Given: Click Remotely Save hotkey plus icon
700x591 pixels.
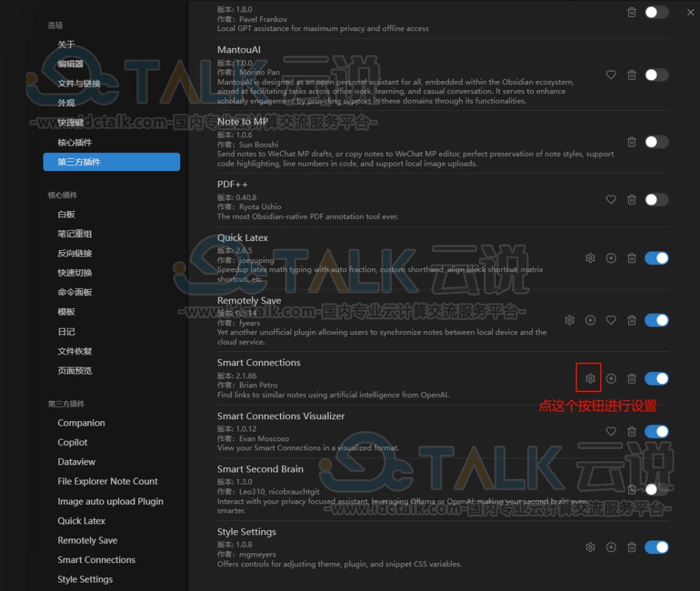Looking at the screenshot, I should [x=590, y=320].
